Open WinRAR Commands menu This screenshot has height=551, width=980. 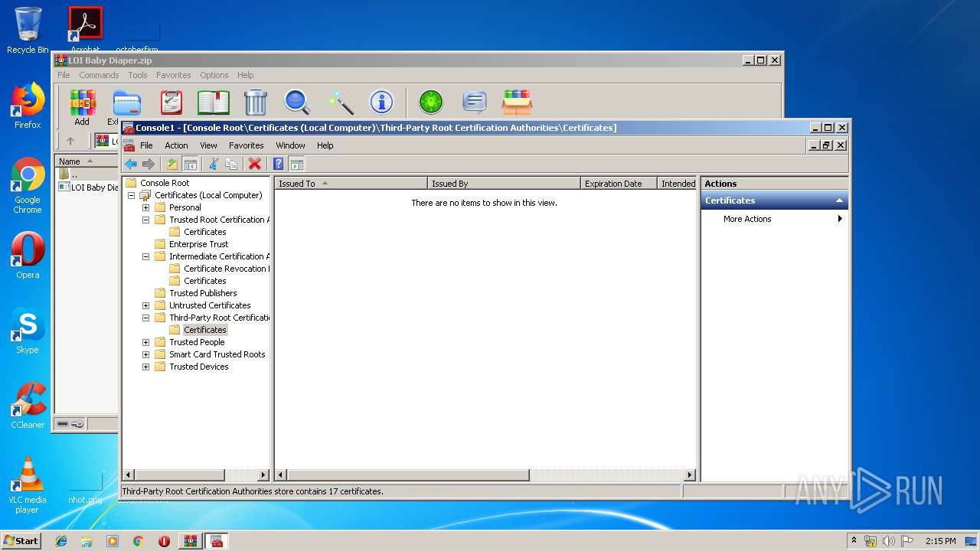99,75
